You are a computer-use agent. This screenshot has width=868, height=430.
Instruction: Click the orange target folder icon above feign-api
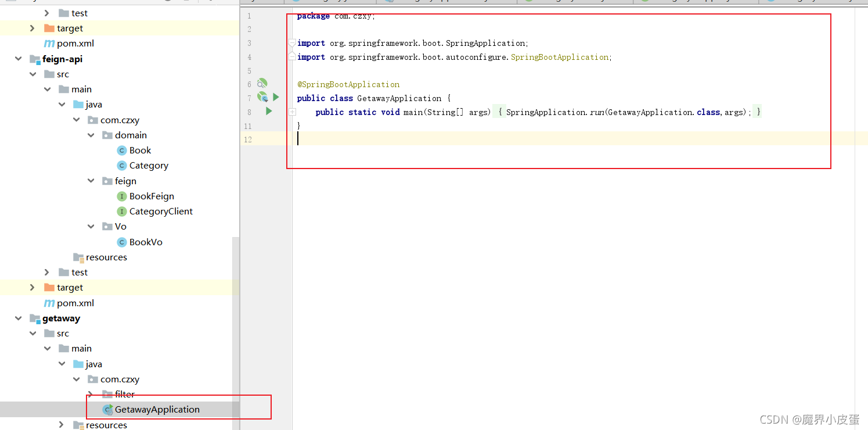(49, 28)
